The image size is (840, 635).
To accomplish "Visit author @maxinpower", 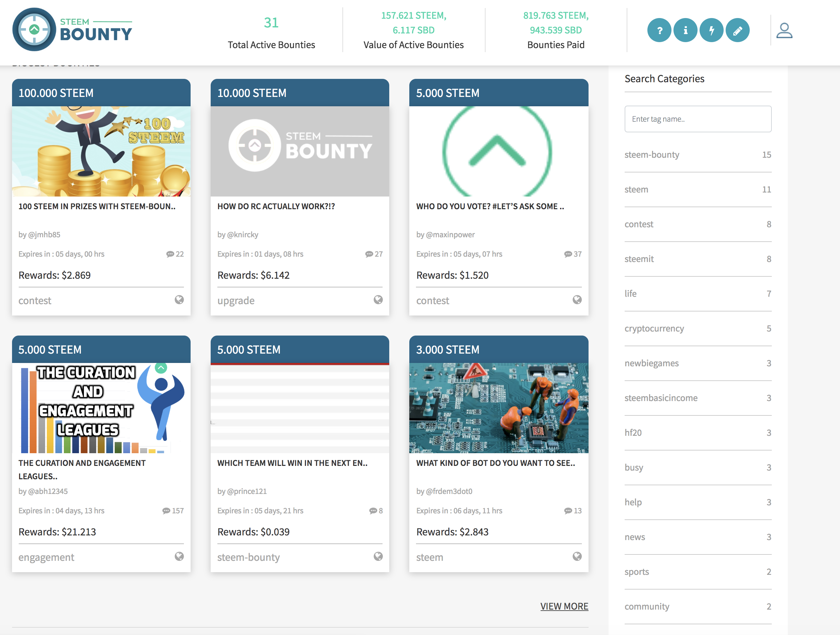I will (450, 235).
